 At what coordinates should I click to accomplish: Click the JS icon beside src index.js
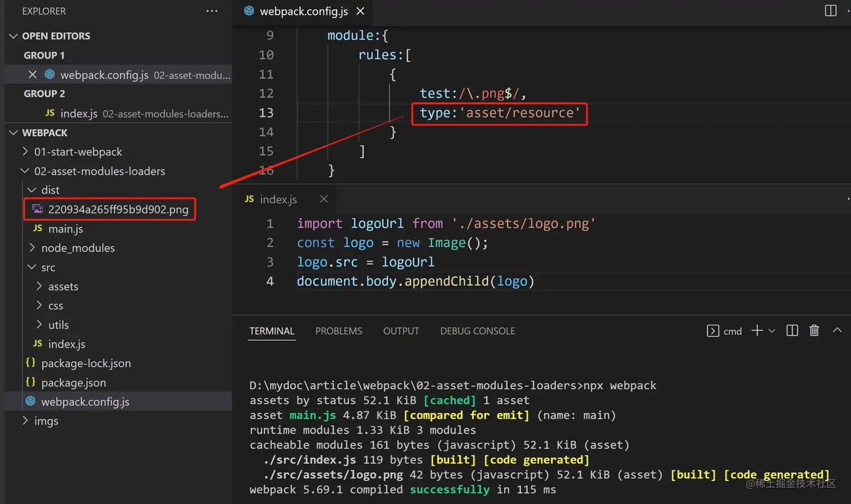(x=38, y=343)
